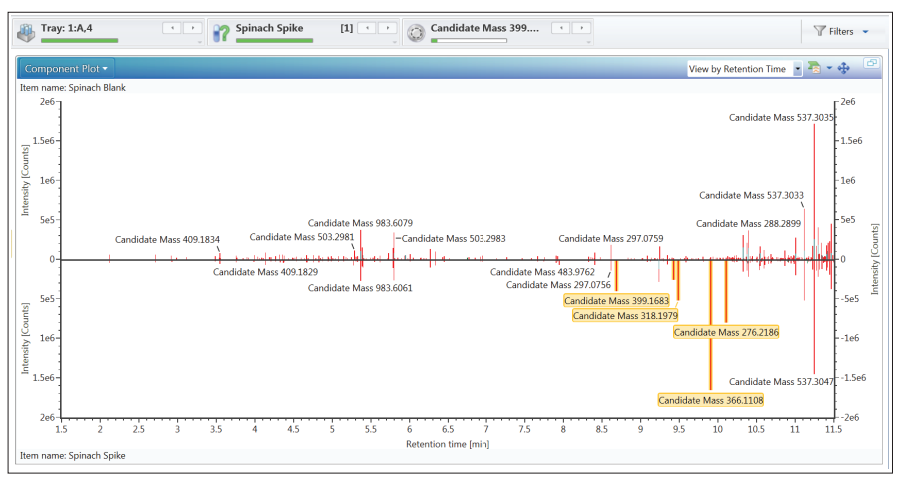Go to next tray
Viewport: 897px width, 482px height.
[x=192, y=27]
